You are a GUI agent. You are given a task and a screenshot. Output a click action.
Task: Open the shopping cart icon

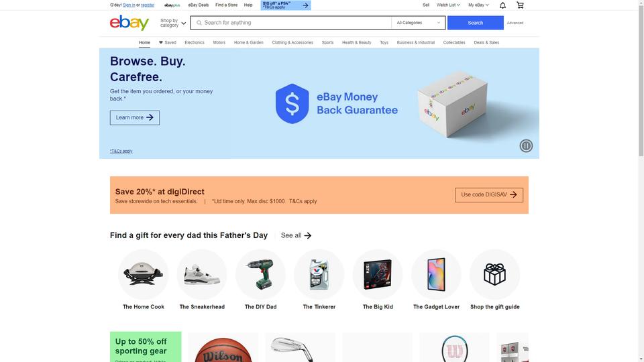click(520, 5)
